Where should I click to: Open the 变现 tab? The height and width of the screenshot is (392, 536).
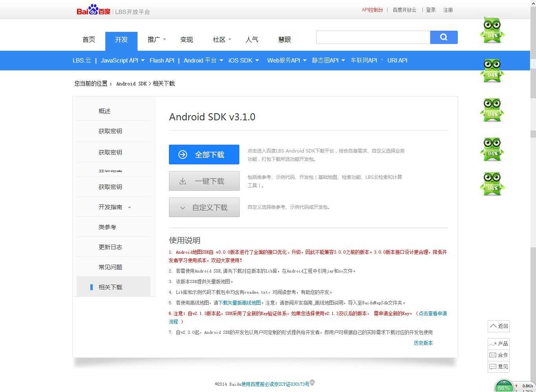[x=187, y=39]
